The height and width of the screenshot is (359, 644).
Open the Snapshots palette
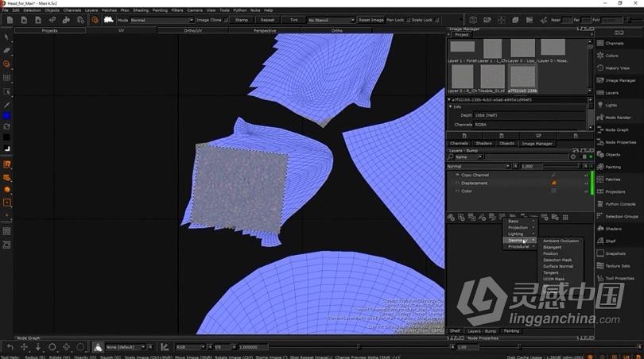(611, 253)
